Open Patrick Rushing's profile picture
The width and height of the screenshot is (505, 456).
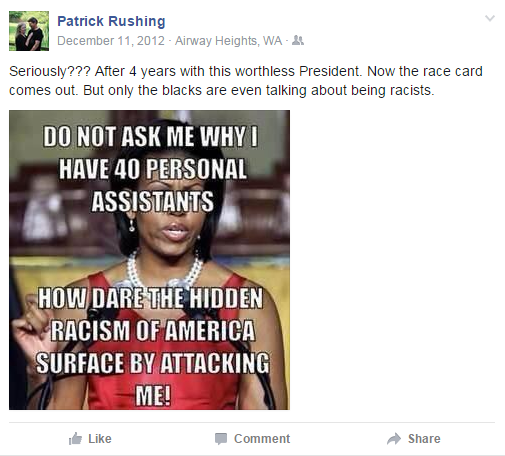point(29,31)
